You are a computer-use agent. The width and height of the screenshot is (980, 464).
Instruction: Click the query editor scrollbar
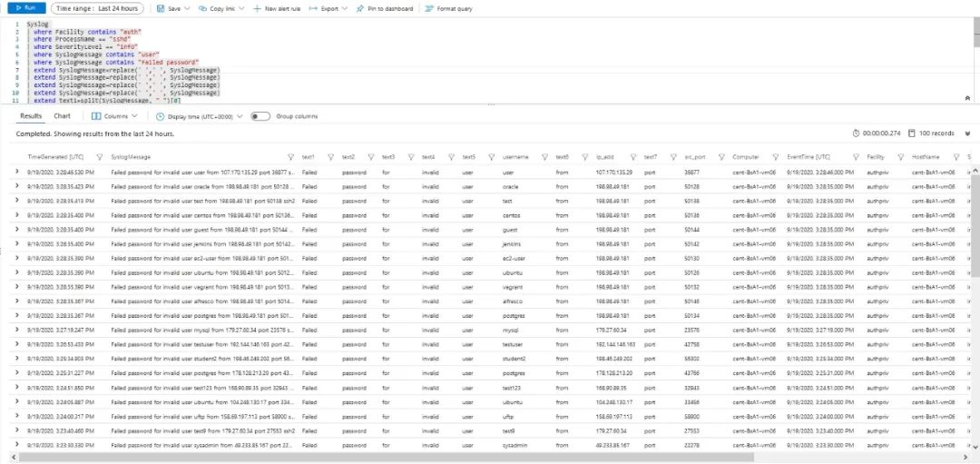[975, 33]
